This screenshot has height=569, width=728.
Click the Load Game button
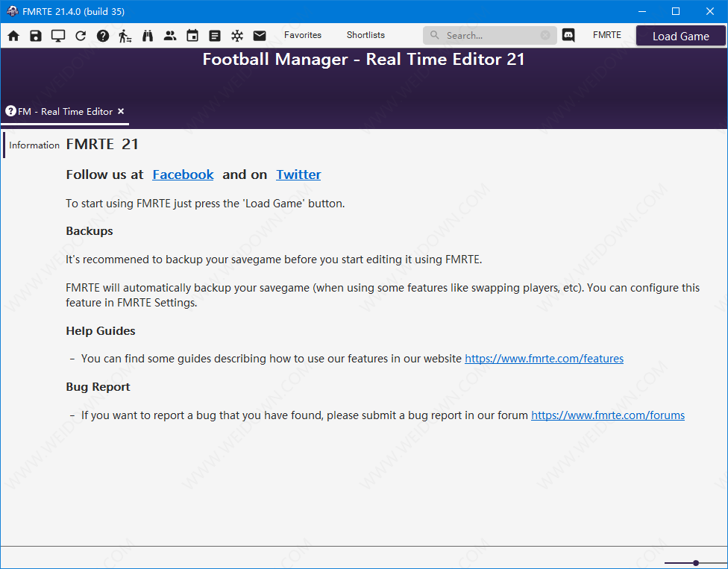tap(681, 37)
